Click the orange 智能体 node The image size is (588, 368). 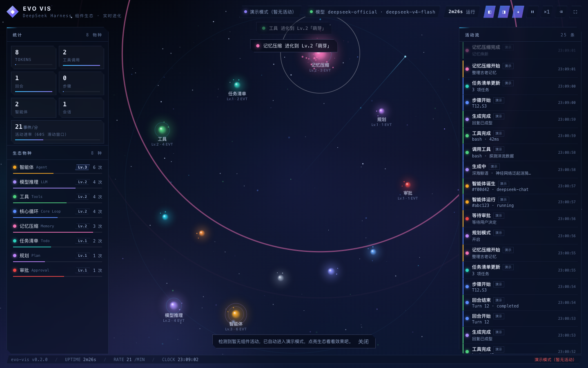click(236, 314)
